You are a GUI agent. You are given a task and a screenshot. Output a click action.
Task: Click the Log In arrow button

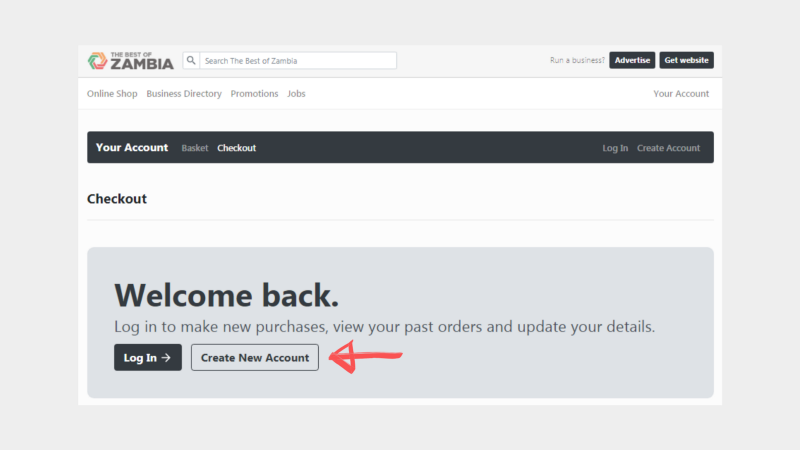click(x=148, y=358)
